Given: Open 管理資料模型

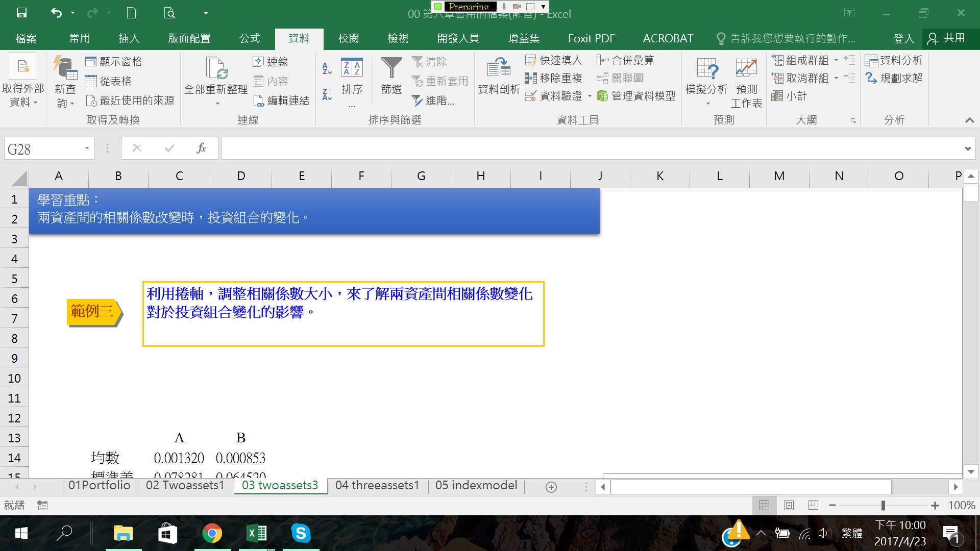Looking at the screenshot, I should point(636,96).
